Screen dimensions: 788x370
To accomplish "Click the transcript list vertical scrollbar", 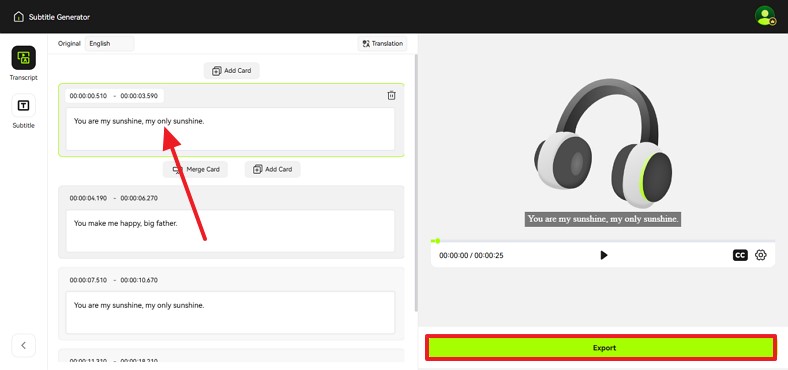I will pyautogui.click(x=416, y=183).
